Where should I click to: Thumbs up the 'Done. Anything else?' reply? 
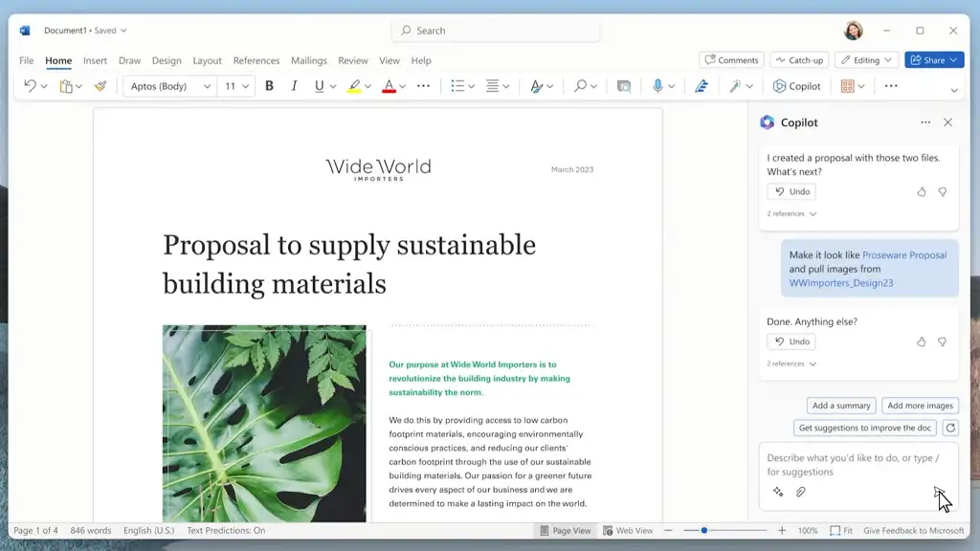click(922, 342)
